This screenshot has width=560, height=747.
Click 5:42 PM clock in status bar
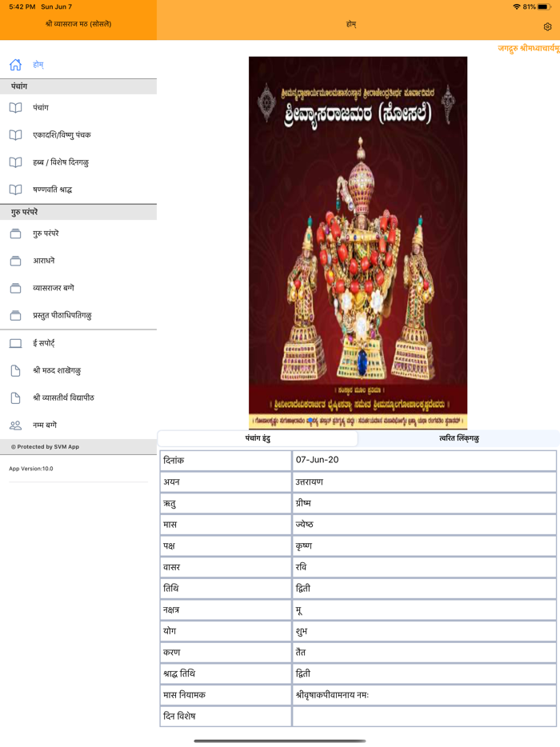click(x=22, y=6)
